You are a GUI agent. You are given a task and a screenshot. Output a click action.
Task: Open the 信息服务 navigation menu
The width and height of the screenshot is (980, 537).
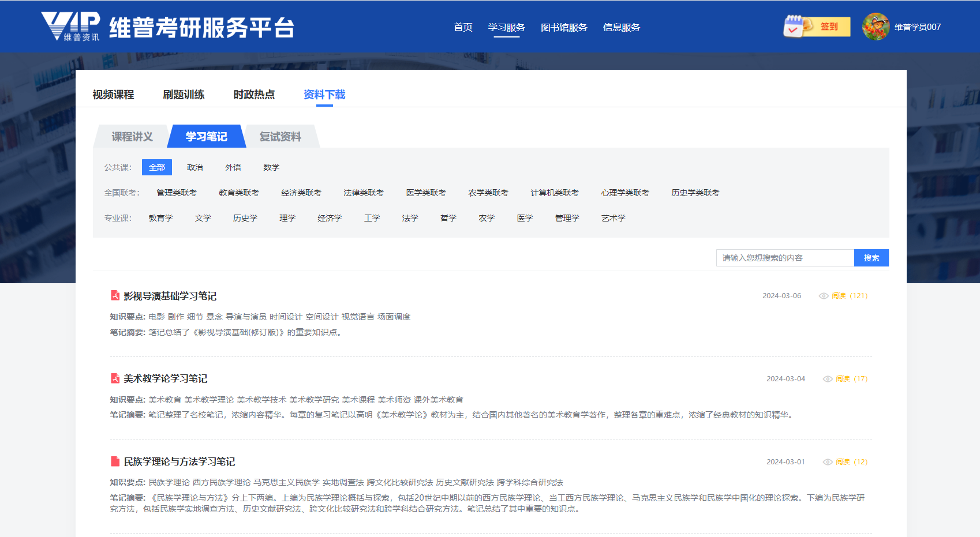[x=622, y=27]
